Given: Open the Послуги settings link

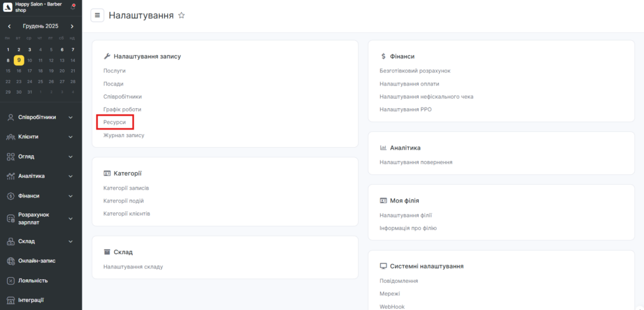Looking at the screenshot, I should (114, 71).
